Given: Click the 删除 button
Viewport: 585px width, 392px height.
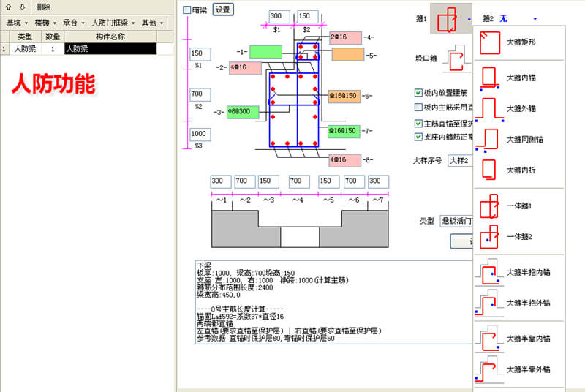Looking at the screenshot, I should pos(42,7).
